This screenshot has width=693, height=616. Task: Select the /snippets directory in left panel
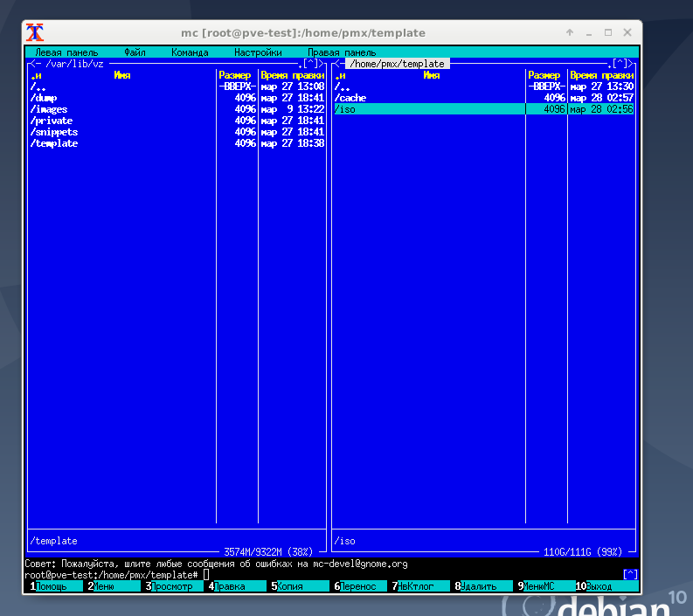click(177, 132)
